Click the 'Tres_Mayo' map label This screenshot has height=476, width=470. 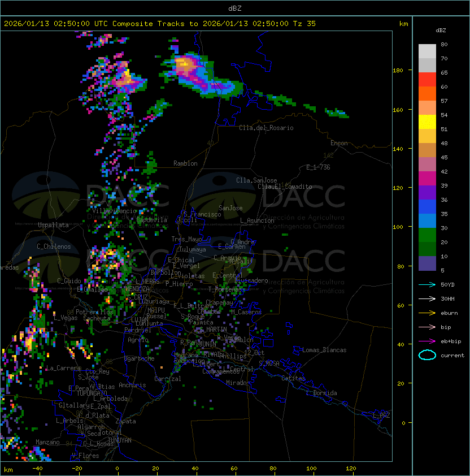coord(186,239)
